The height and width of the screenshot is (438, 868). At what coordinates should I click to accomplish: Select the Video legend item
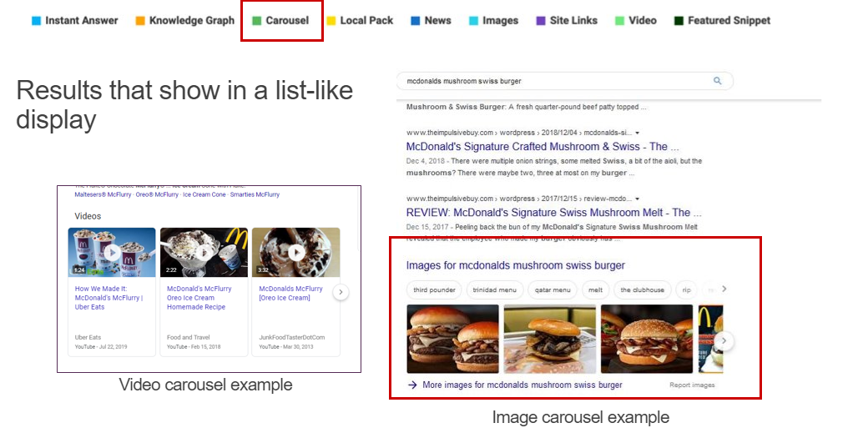[x=636, y=21]
